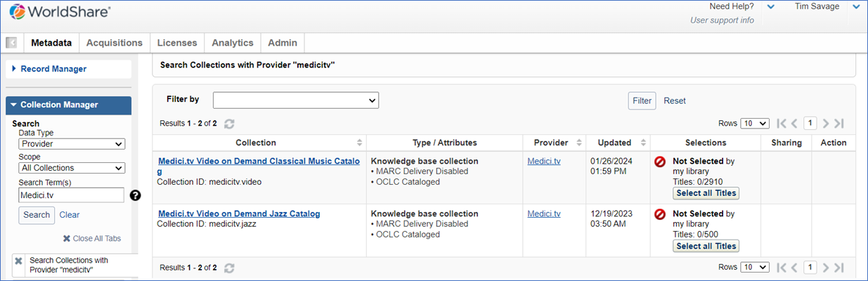Collapse the left sidebar using the arrow icon
Image resolution: width=868 pixels, height=281 pixels.
click(11, 43)
